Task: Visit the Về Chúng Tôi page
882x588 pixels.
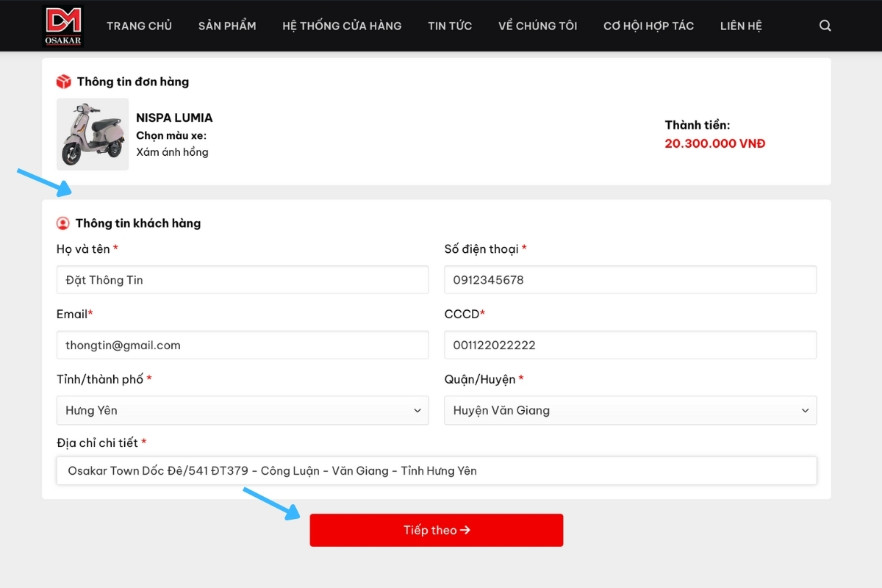Action: 537,26
